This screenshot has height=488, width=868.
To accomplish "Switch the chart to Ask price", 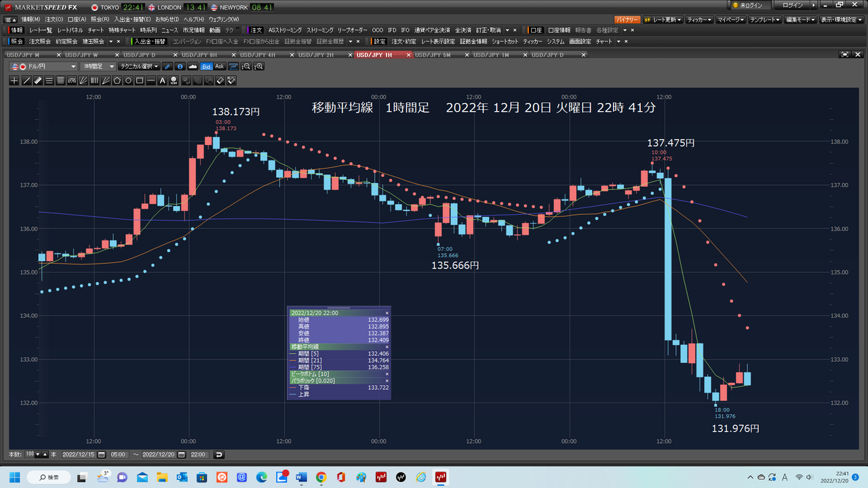I will tap(220, 66).
